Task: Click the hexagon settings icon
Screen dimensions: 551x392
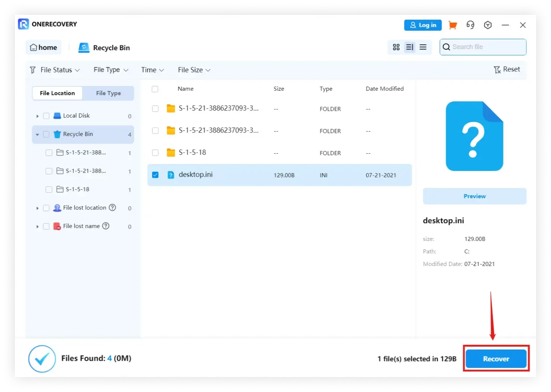Action: (x=488, y=25)
